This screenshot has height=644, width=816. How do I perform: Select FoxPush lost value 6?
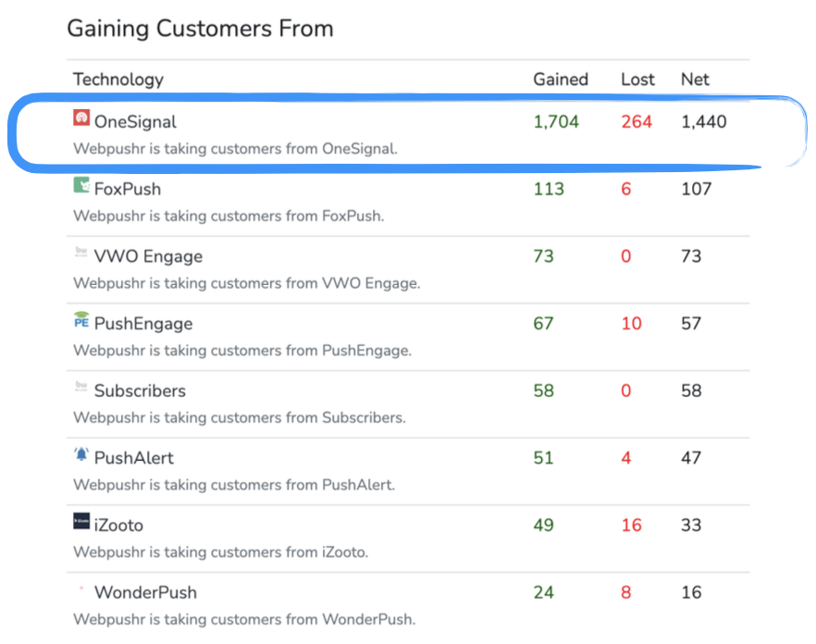[x=626, y=189]
